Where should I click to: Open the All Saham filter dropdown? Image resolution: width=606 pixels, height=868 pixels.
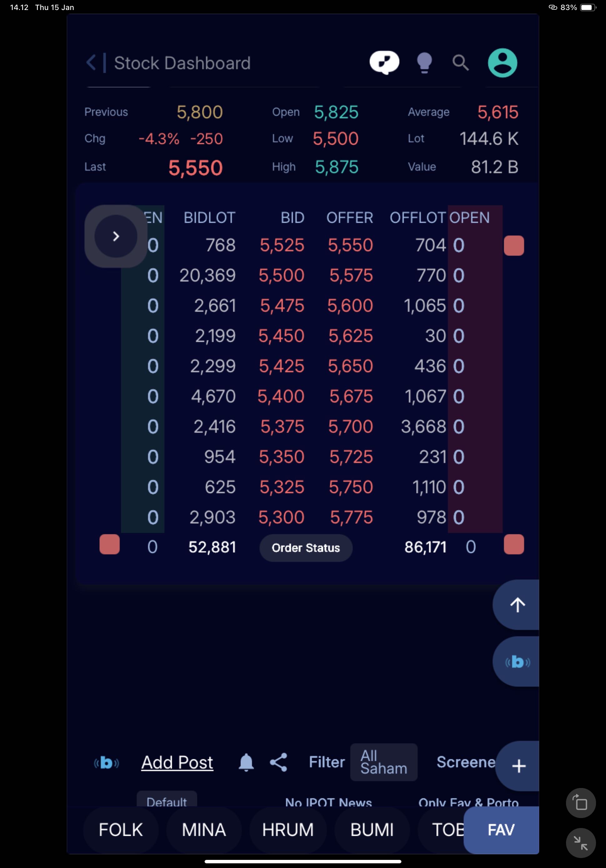pos(384,762)
